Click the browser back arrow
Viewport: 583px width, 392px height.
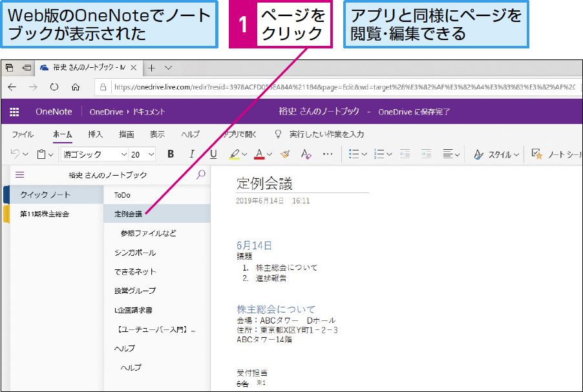[12, 87]
